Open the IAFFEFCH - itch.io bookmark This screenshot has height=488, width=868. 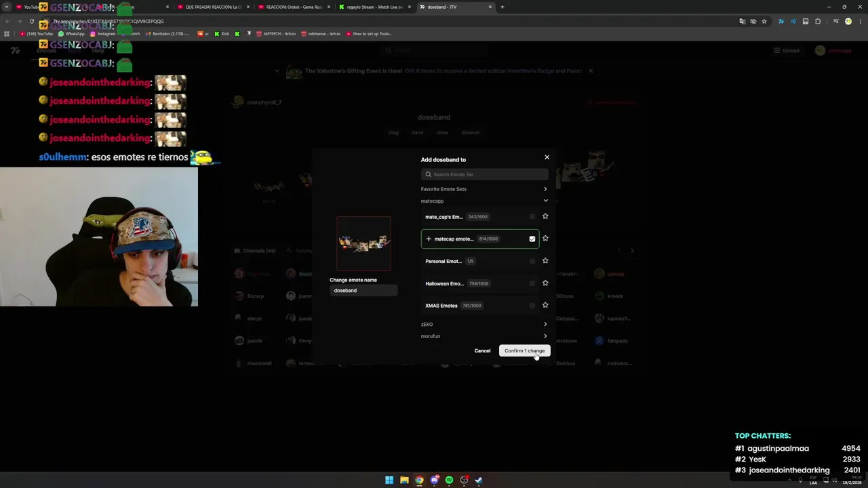pos(275,33)
